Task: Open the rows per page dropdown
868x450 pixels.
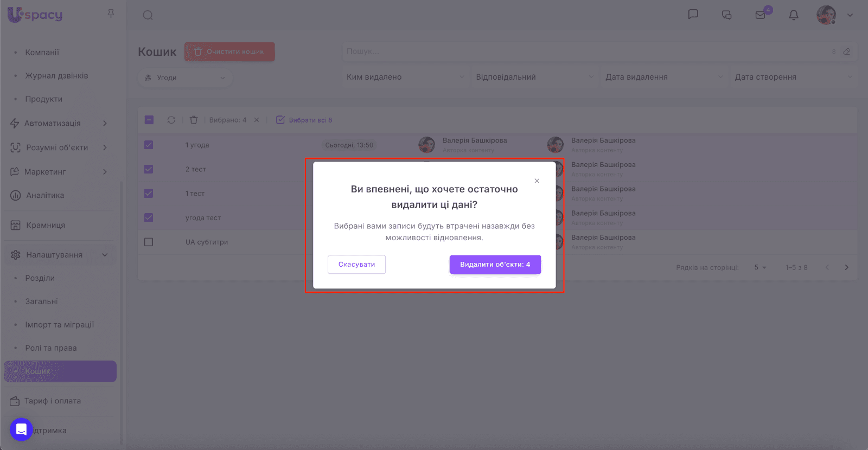Action: pyautogui.click(x=760, y=267)
